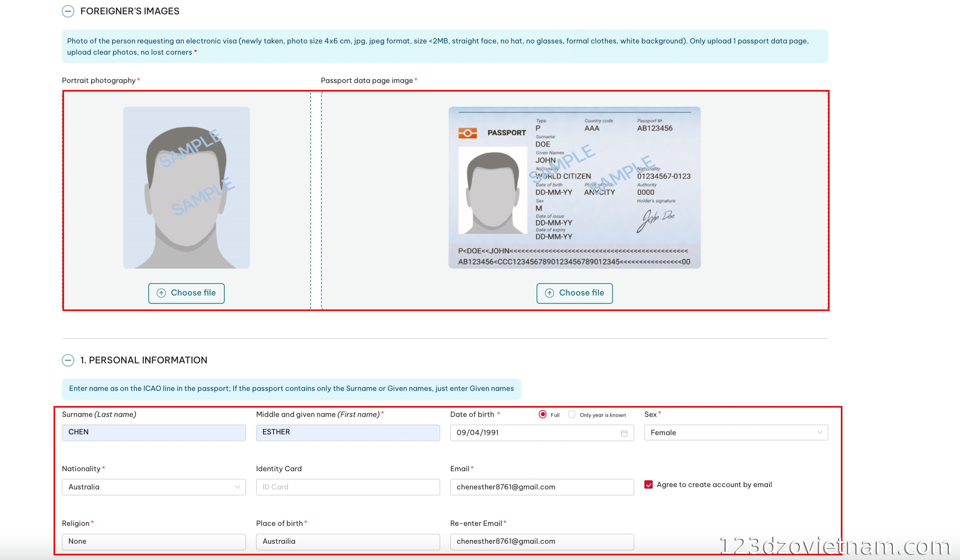Viewport: 960px width, 560px height.
Task: Choose file for passport data page
Action: pyautogui.click(x=575, y=293)
